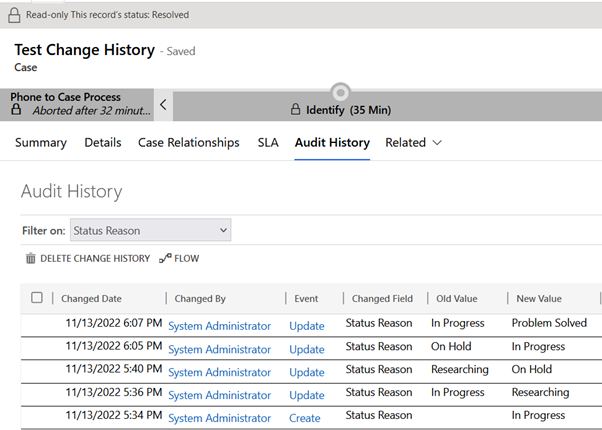Toggle the select-all checkbox in grid header
The image size is (602, 430).
[x=37, y=298]
